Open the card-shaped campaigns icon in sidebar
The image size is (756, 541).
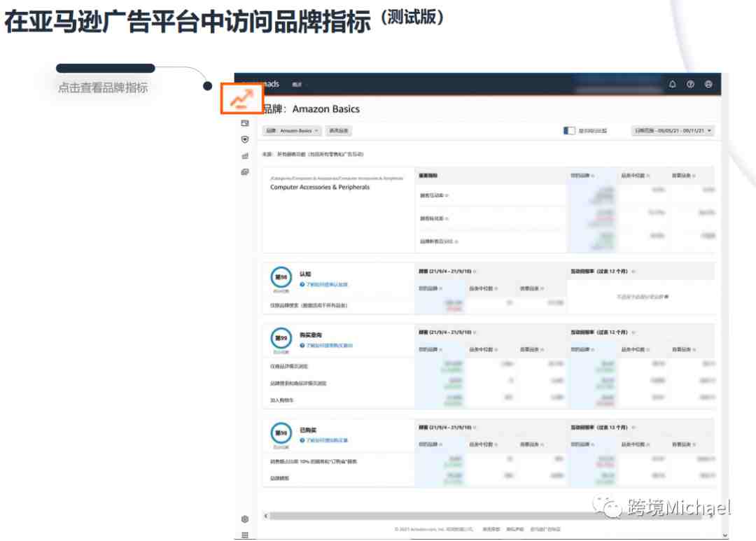[x=245, y=123]
